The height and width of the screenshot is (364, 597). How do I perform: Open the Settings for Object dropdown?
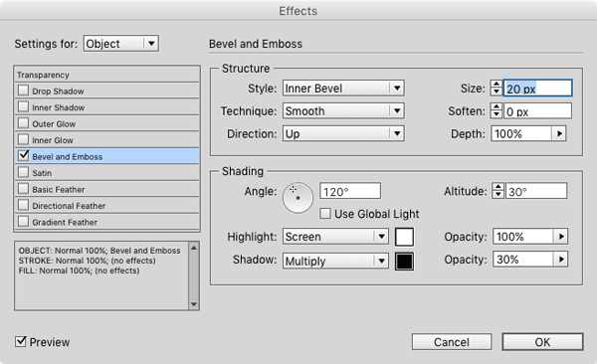tap(121, 44)
